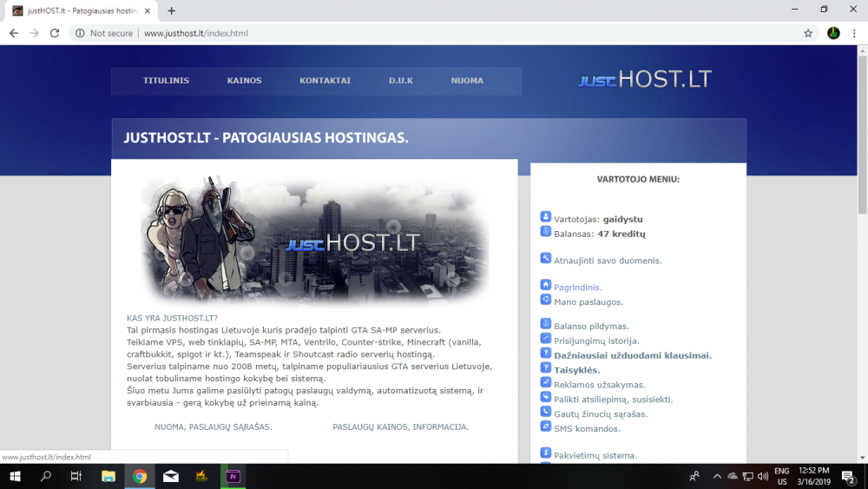
Task: Open Atnaujinti savo duomenis link
Action: (x=608, y=261)
